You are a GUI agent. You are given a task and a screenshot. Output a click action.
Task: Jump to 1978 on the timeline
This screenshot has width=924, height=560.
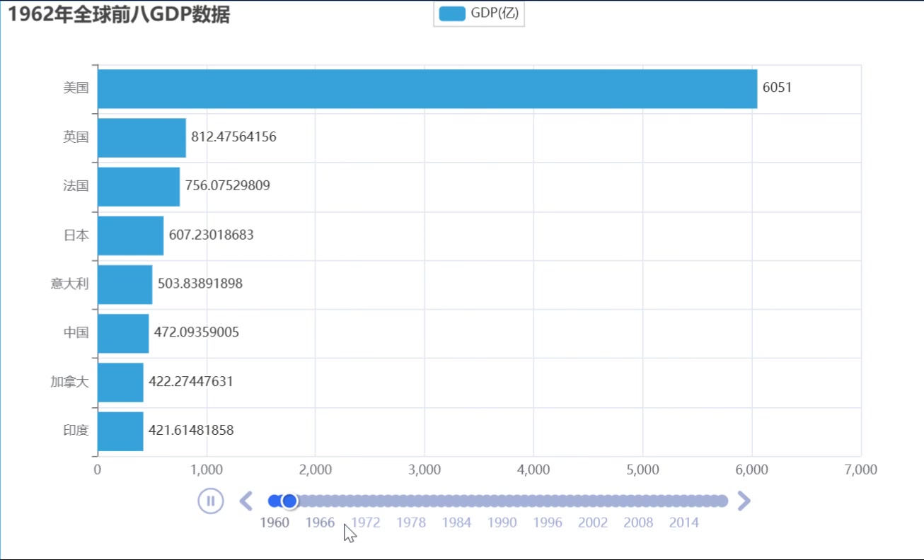pyautogui.click(x=411, y=523)
